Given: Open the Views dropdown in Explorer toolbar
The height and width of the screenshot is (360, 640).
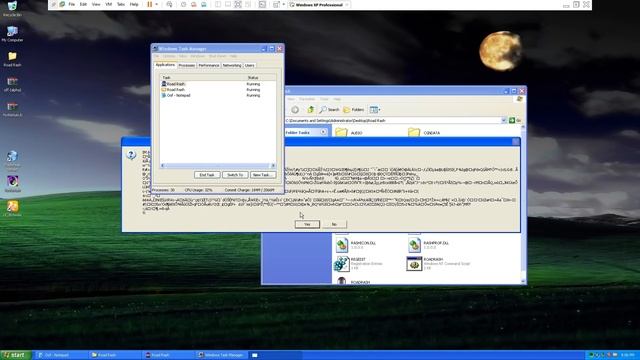Looking at the screenshot, I should click(375, 109).
